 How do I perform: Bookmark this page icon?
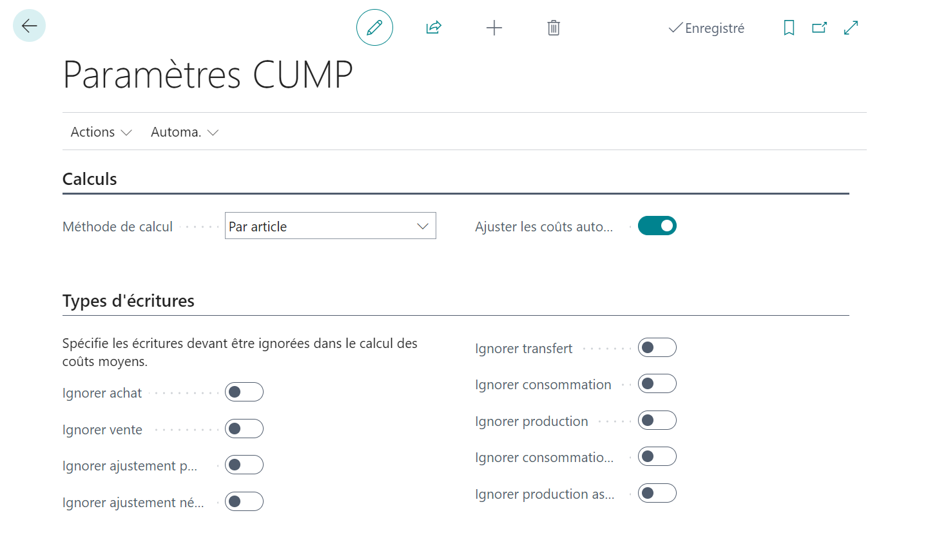(789, 28)
